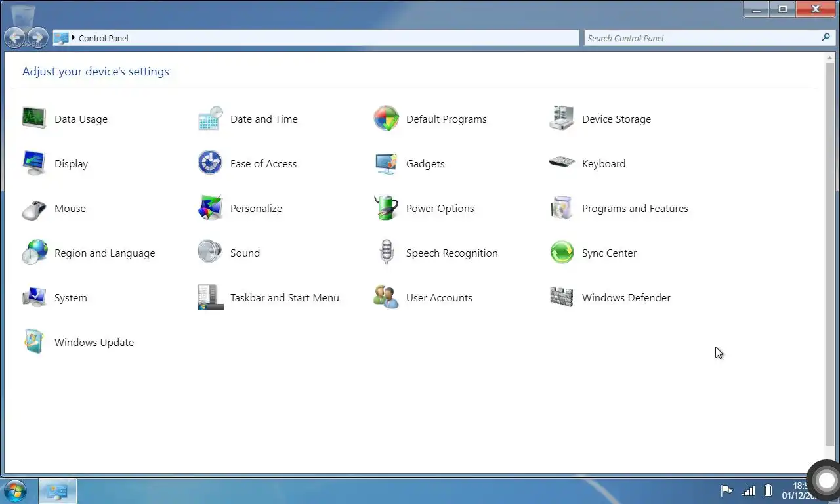Click the network signal tray icon
Viewport: 840px width, 504px height.
pyautogui.click(x=748, y=490)
